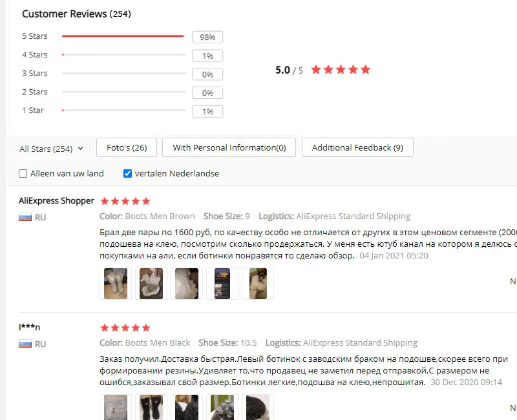Expand the All Stars (254) dropdown
This screenshot has height=420, width=517.
click(51, 149)
